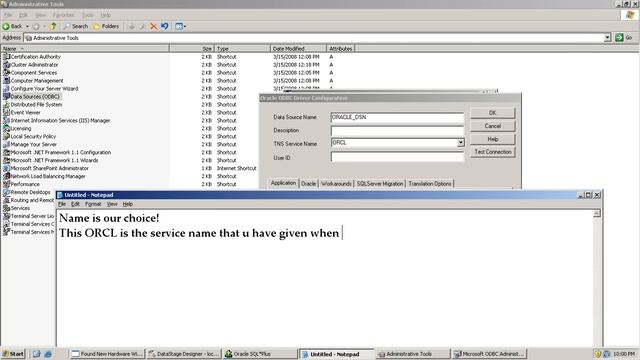The height and width of the screenshot is (360, 640).
Task: Sort by the Date Modified column header
Action: tap(298, 49)
